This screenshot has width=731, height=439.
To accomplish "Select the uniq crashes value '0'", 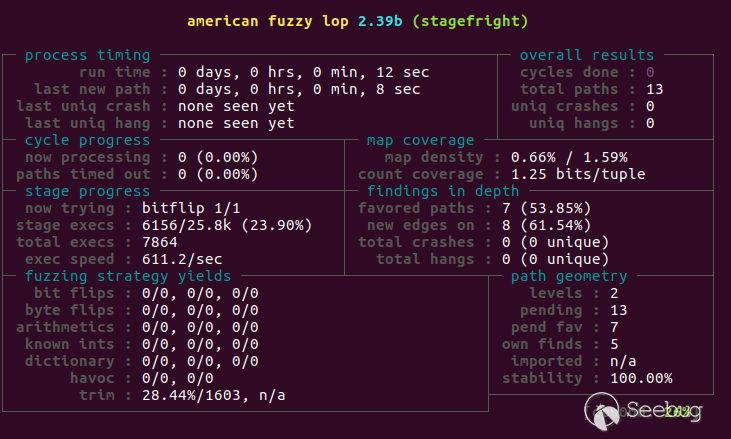I will pos(650,106).
